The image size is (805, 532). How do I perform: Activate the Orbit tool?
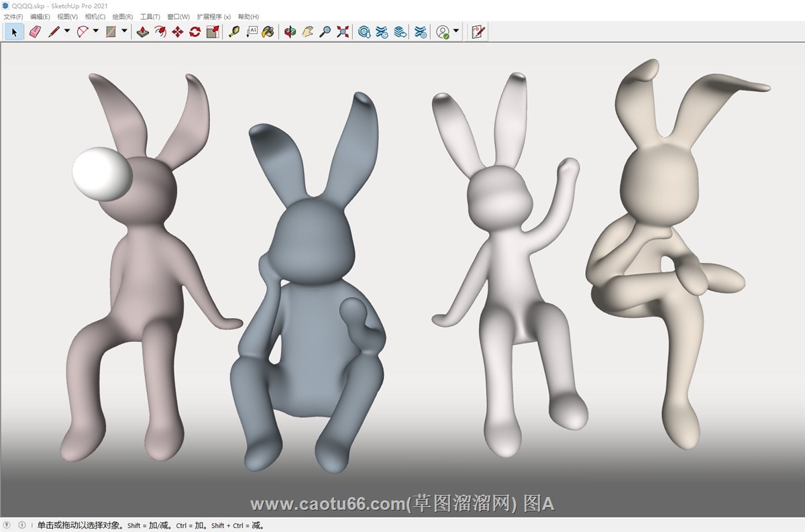pos(290,32)
